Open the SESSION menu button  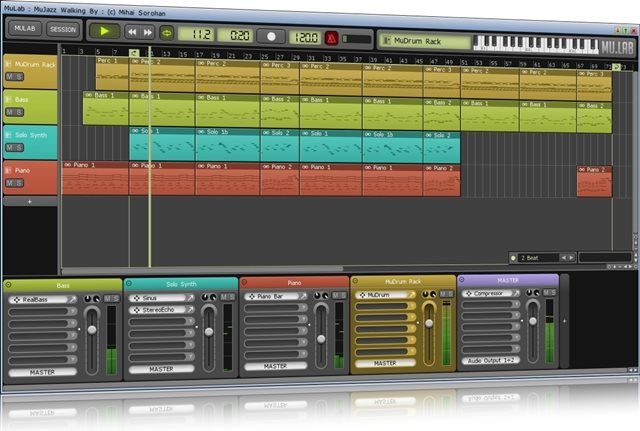63,29
